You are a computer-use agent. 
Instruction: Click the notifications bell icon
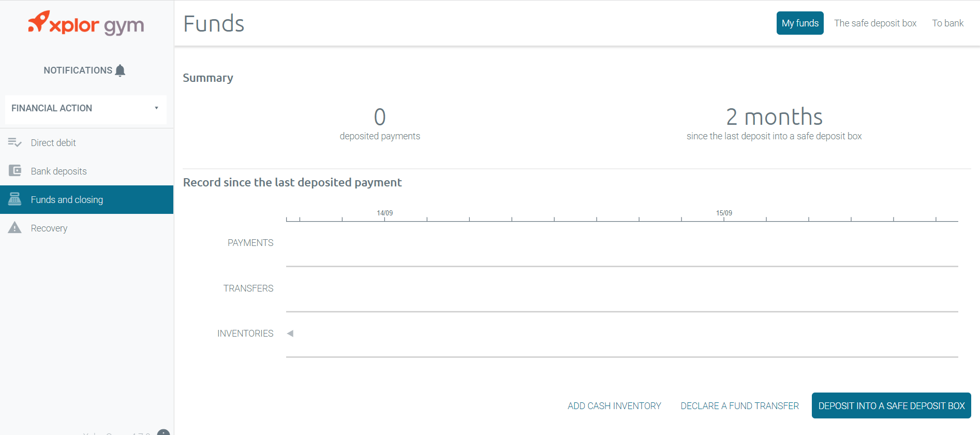120,70
